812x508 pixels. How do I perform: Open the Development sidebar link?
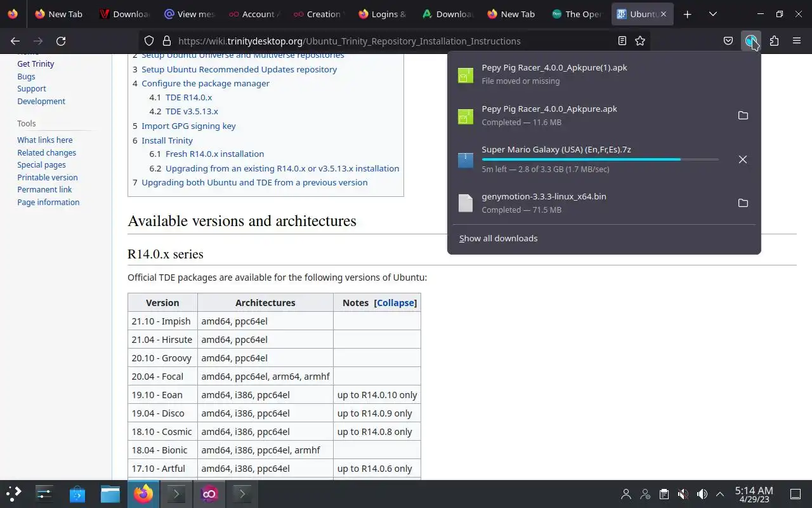tap(41, 101)
